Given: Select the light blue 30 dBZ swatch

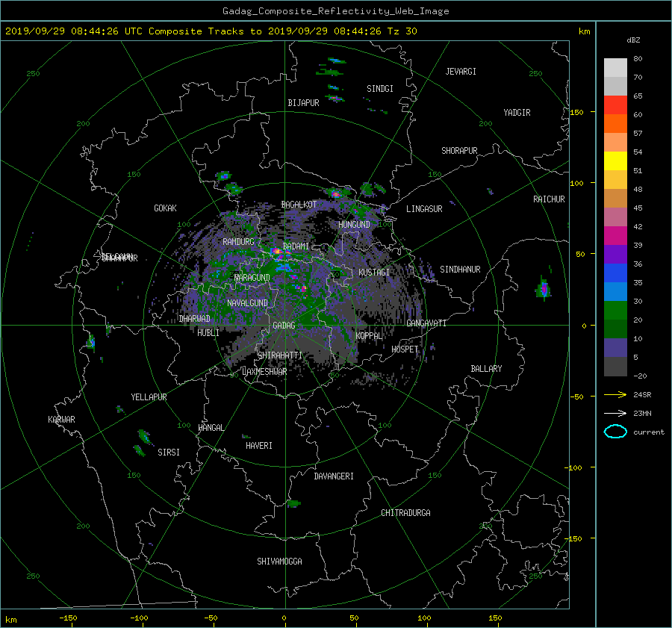Looking at the screenshot, I should point(615,292).
